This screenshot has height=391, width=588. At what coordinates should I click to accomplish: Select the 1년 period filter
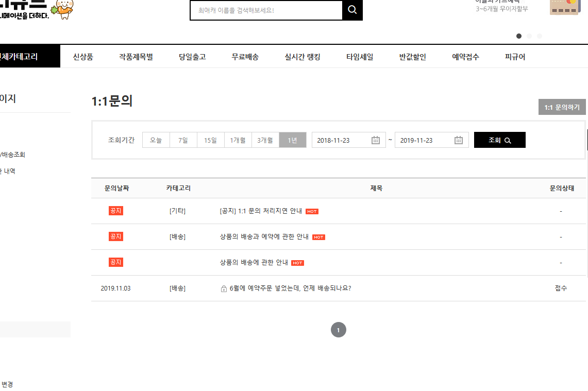click(292, 140)
